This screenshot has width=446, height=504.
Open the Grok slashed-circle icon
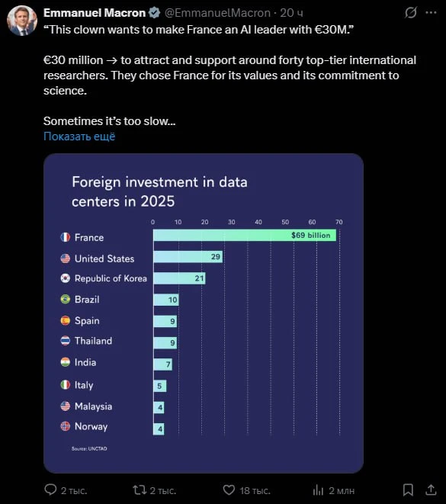(x=411, y=13)
